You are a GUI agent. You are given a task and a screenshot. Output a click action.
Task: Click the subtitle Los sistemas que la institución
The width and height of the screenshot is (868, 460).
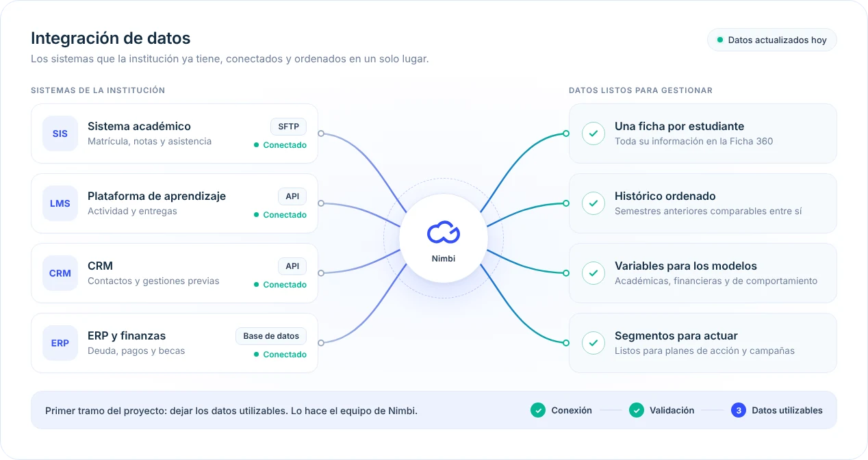click(230, 59)
